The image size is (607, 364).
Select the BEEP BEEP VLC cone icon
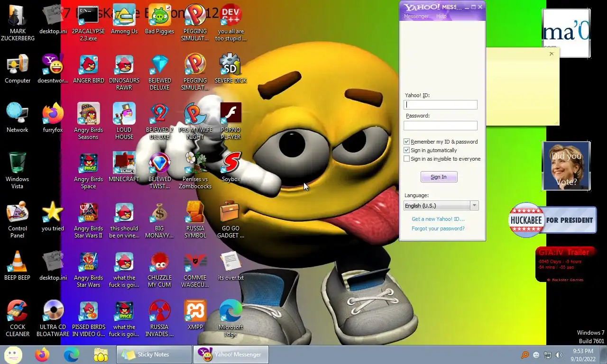point(18,266)
